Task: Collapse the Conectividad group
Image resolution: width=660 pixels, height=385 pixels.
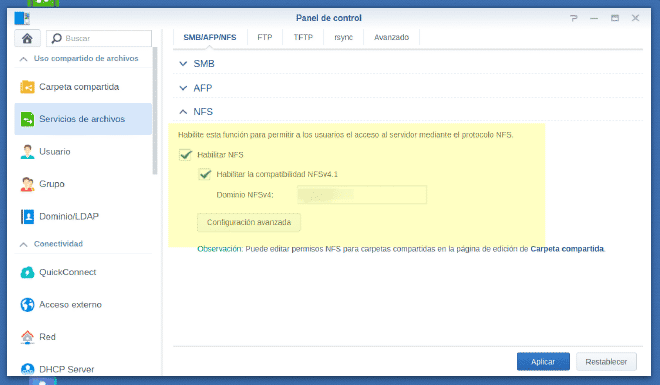Action: [24, 244]
